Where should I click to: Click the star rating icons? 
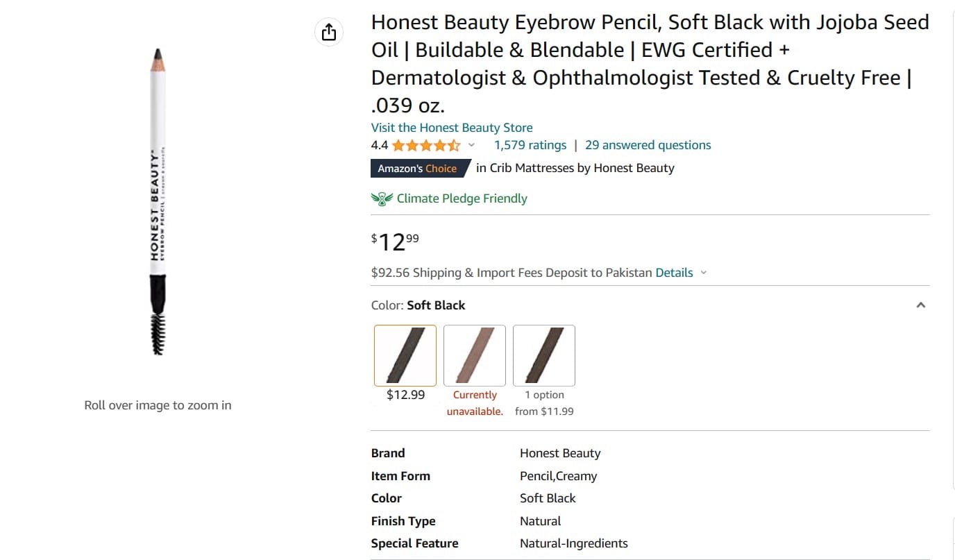425,146
